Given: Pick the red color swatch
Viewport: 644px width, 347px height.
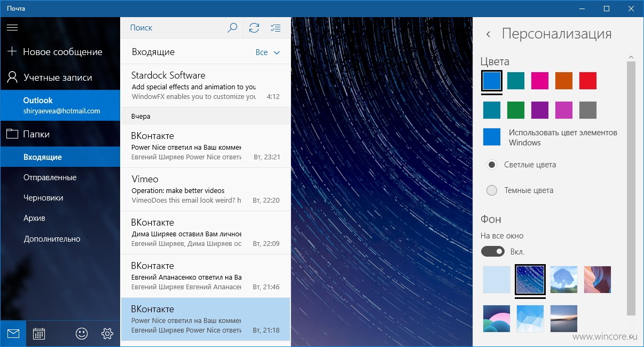Looking at the screenshot, I should pos(588,81).
